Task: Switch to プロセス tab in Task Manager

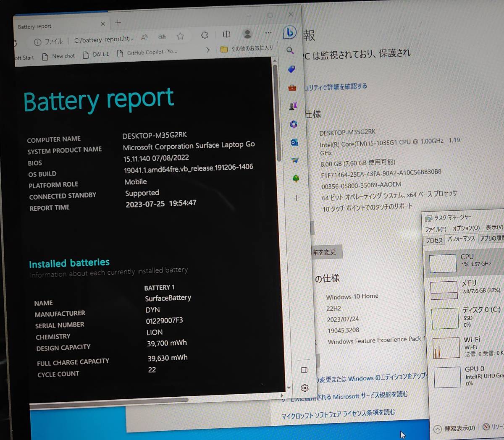Action: pyautogui.click(x=434, y=240)
